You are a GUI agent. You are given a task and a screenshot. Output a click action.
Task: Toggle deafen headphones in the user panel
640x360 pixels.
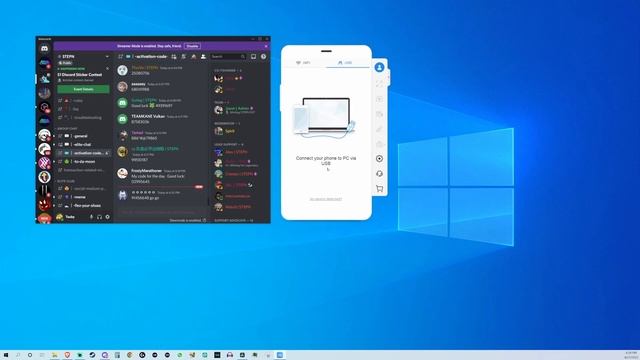point(100,217)
